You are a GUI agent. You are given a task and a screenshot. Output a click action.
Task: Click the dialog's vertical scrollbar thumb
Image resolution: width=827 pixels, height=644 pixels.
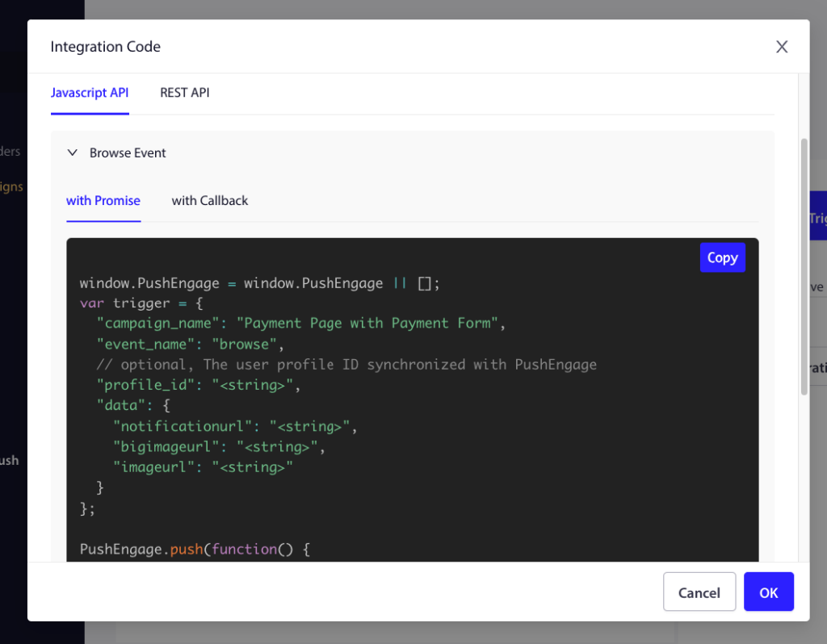coord(804,266)
